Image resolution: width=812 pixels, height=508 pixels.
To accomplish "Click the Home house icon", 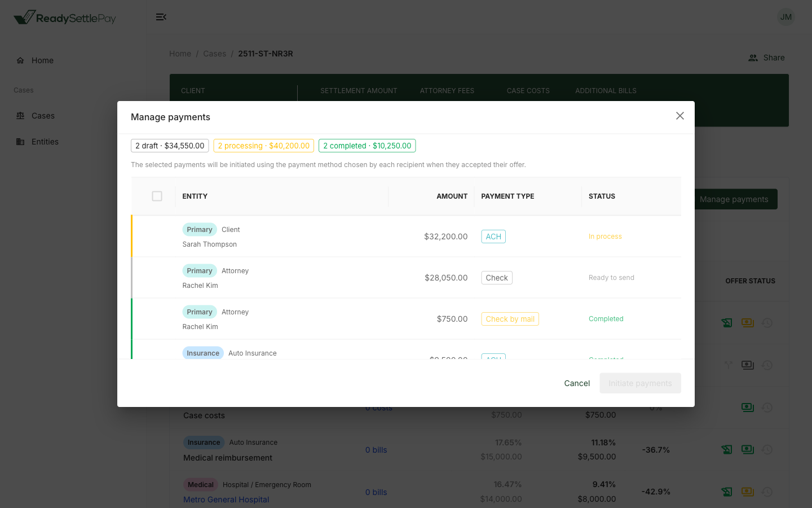I will tap(20, 60).
